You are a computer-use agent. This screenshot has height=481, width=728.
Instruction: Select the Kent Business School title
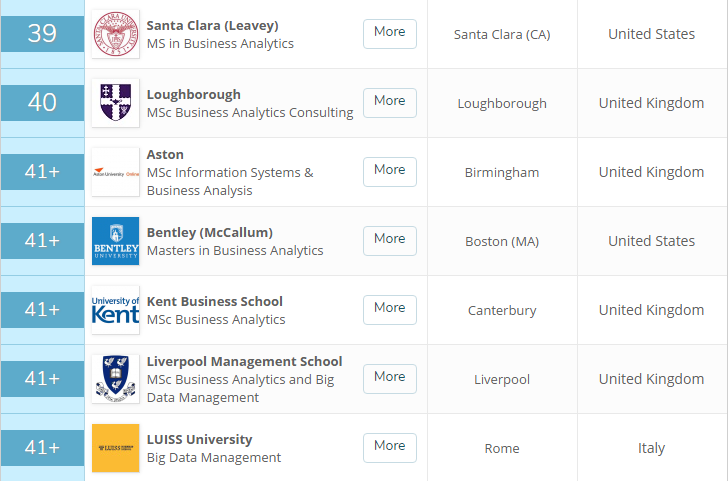click(214, 301)
